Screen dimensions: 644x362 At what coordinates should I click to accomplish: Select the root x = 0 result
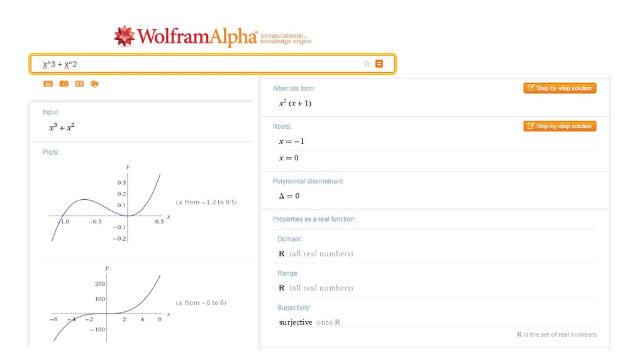[x=289, y=158]
